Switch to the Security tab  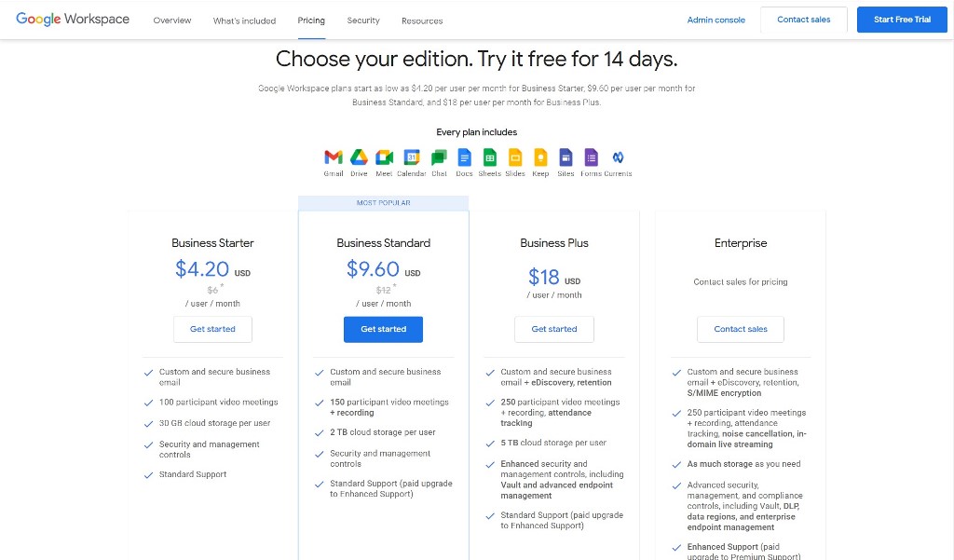tap(363, 20)
